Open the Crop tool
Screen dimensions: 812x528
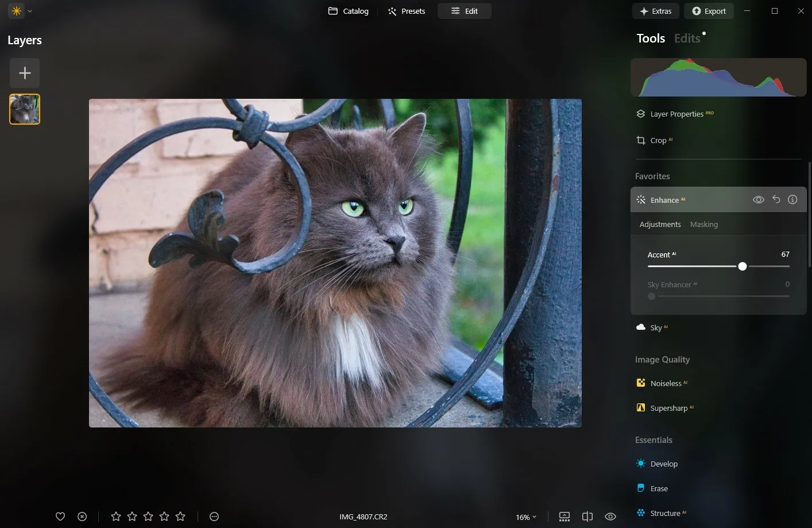click(x=658, y=140)
